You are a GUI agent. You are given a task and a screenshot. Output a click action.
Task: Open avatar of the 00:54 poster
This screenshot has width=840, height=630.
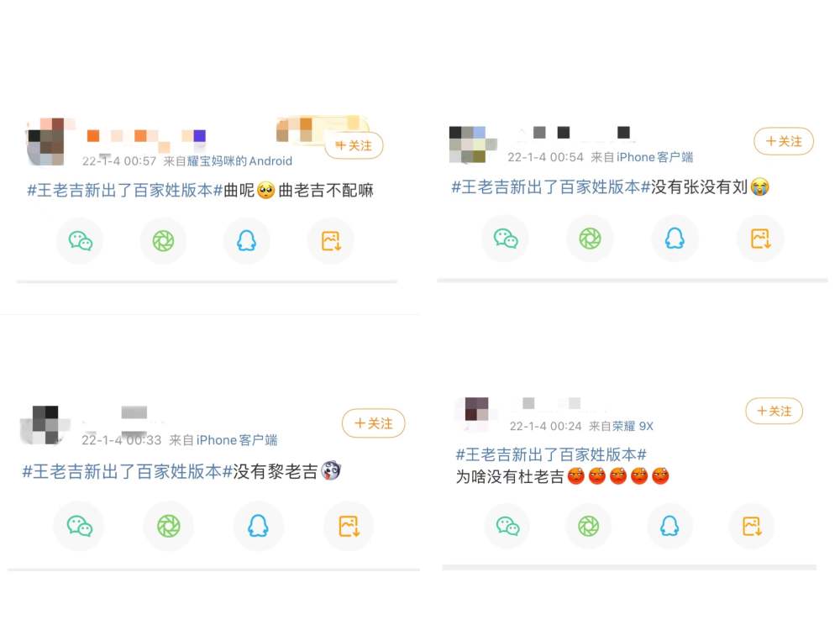click(x=474, y=144)
